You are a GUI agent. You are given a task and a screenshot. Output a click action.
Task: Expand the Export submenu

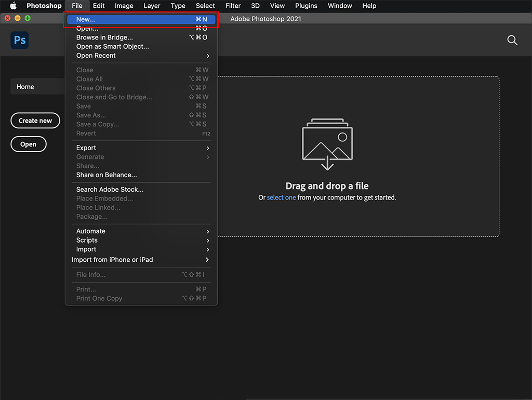pos(141,148)
